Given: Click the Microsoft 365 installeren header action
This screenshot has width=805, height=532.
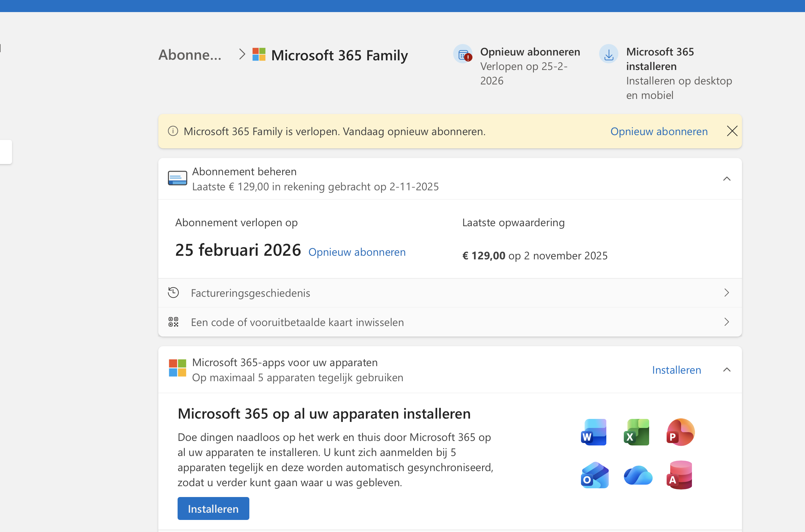Looking at the screenshot, I should pos(666,73).
